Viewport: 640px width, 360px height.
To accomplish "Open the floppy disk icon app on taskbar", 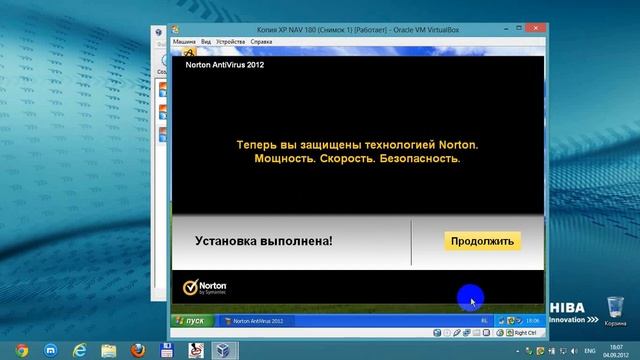I will (x=167, y=351).
